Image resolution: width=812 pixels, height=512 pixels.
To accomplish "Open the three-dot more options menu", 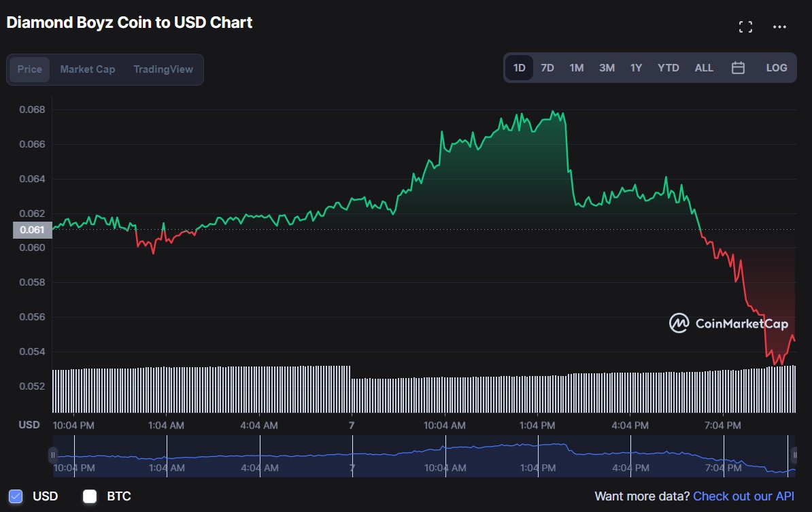I will (x=779, y=27).
